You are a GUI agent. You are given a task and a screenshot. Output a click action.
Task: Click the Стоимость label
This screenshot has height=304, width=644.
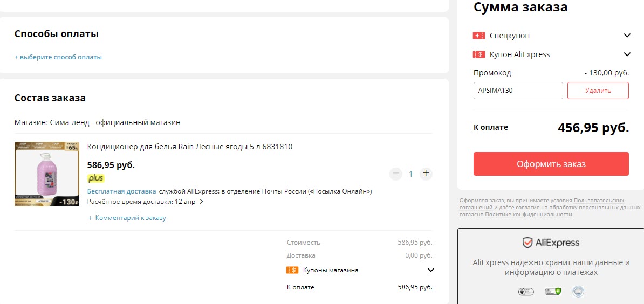[304, 243]
